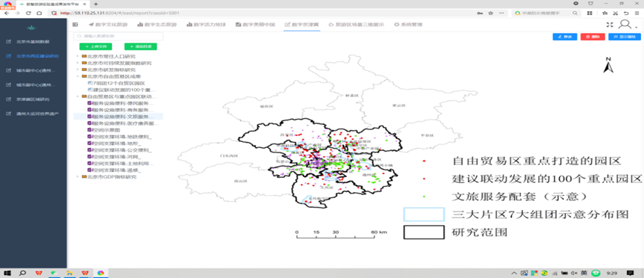Image resolution: width=644 pixels, height=278 pixels.
Task: Collapse the 北京市自由贸易区成果 folder
Action: click(78, 76)
